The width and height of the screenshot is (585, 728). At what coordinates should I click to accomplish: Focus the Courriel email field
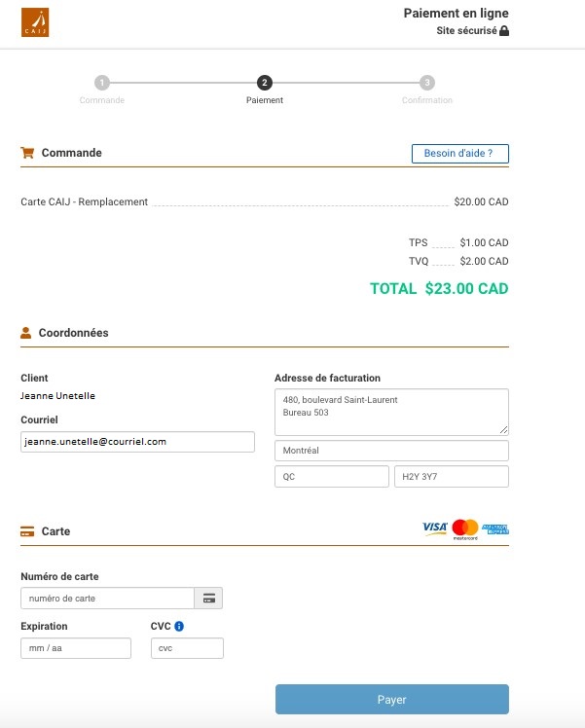137,442
